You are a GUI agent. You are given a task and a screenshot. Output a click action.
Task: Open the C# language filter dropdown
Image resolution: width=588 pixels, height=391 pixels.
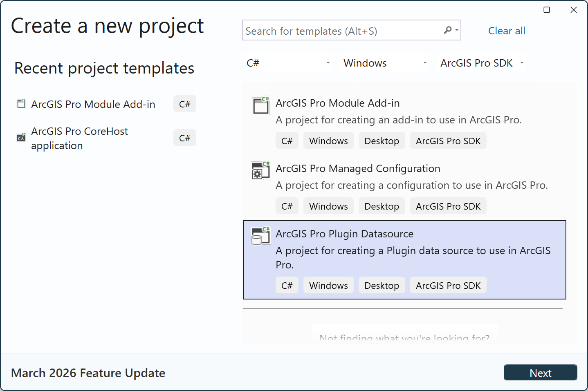[x=288, y=63]
